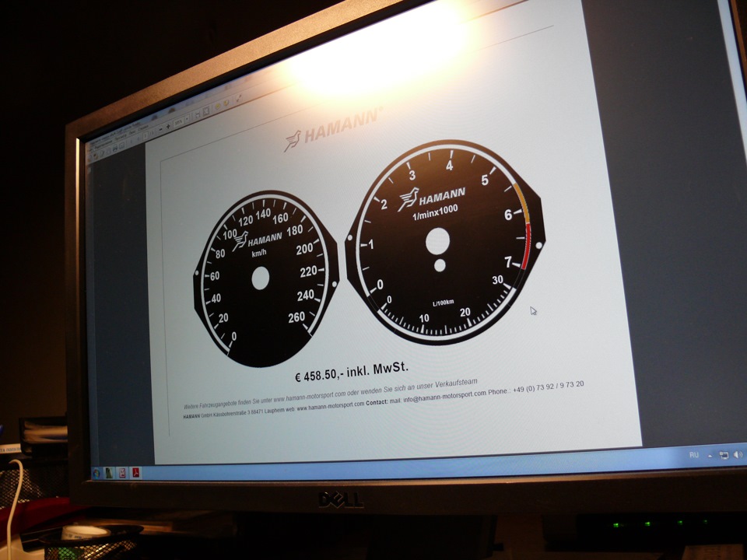Viewport: 747px width, 560px height.
Task: Open the Windows Start menu
Action: [x=96, y=474]
